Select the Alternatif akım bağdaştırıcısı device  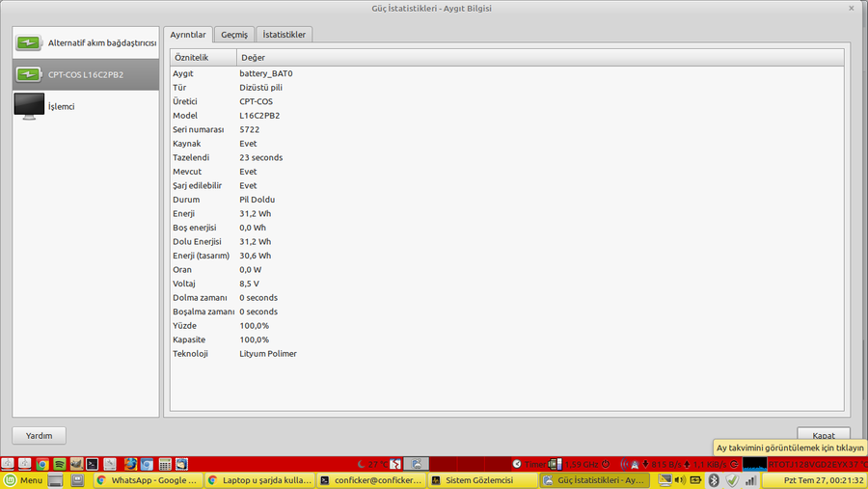pyautogui.click(x=86, y=42)
